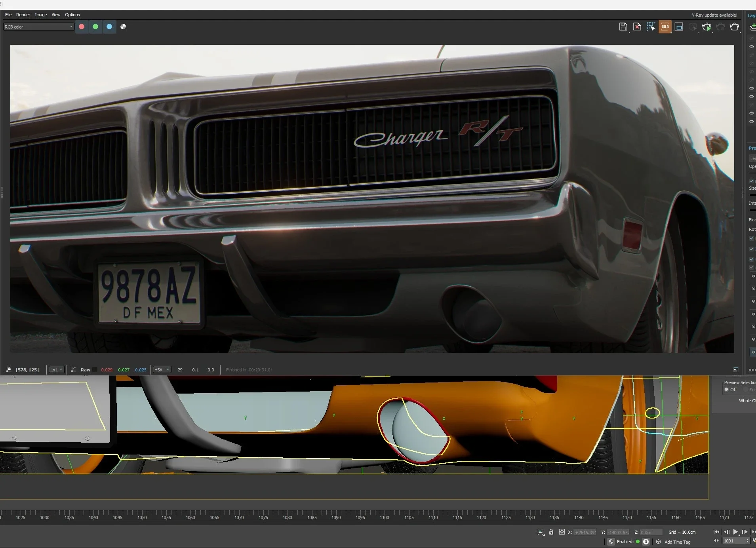Toggle the second eye visibility icon in Layers panel
This screenshot has width=756, height=548.
[x=752, y=88]
